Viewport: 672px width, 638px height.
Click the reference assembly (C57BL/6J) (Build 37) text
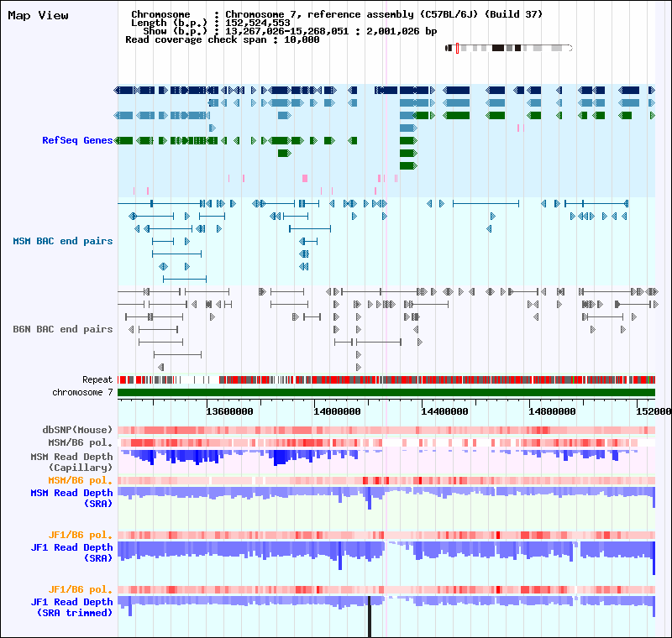[x=425, y=14]
